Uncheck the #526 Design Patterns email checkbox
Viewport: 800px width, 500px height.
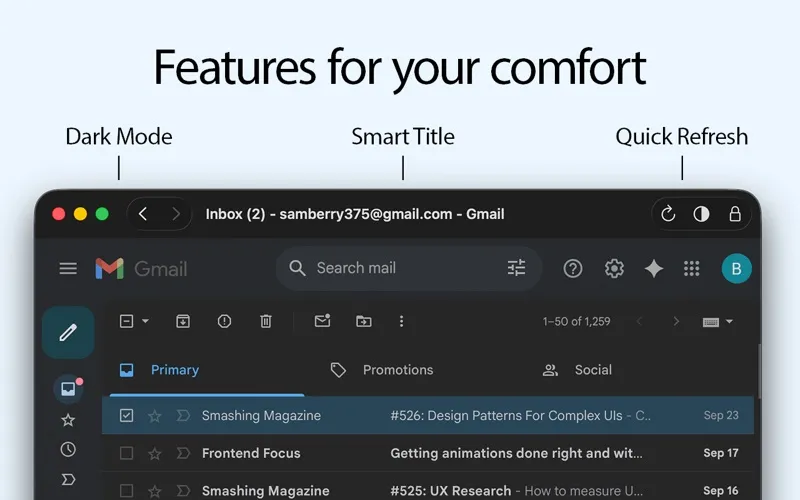pos(126,415)
